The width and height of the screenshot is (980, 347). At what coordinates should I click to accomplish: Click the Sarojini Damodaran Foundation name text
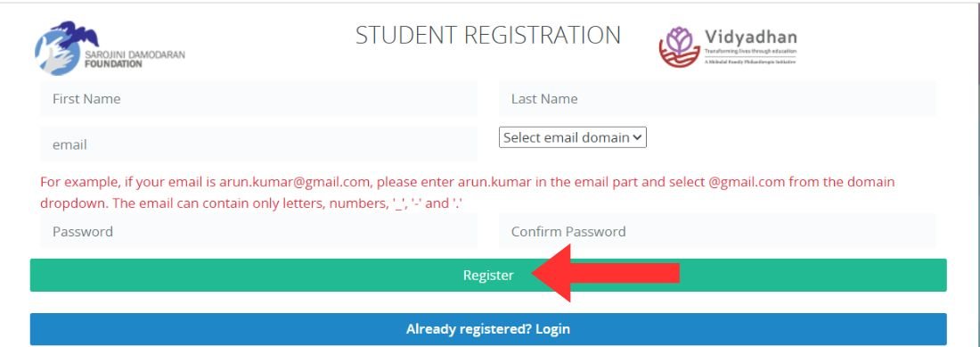[x=135, y=59]
